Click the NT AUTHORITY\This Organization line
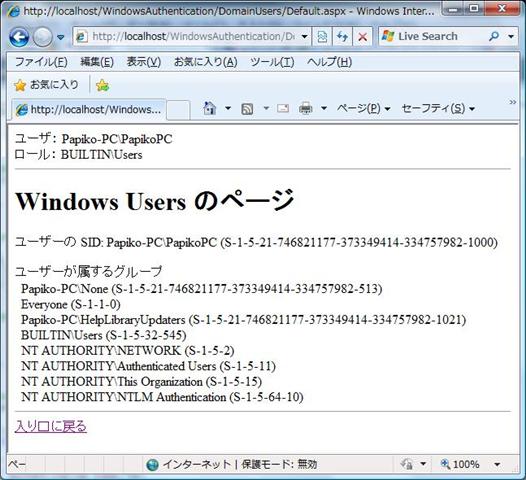The width and height of the screenshot is (526, 480). click(141, 381)
